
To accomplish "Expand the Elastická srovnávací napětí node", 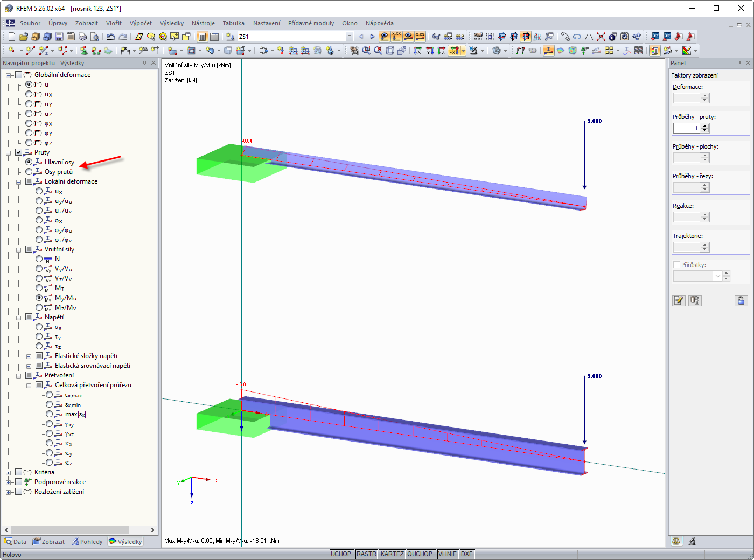I will coord(29,366).
